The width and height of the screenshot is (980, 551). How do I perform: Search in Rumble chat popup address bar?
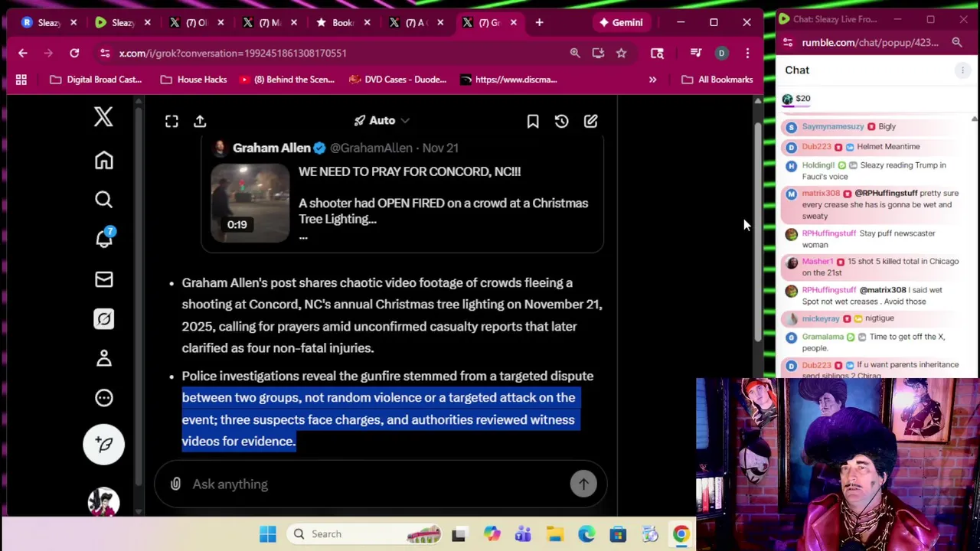(x=957, y=42)
